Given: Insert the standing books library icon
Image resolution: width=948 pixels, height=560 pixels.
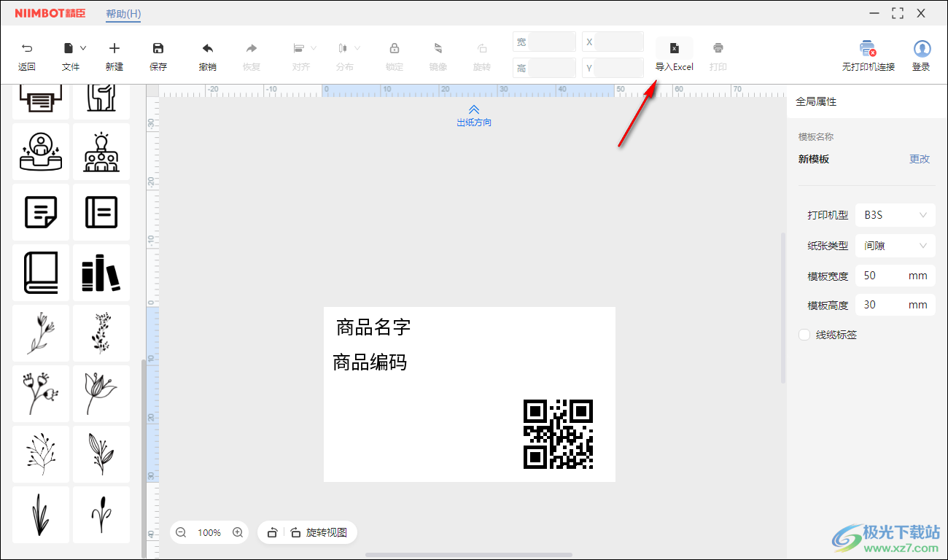Looking at the screenshot, I should click(x=101, y=273).
